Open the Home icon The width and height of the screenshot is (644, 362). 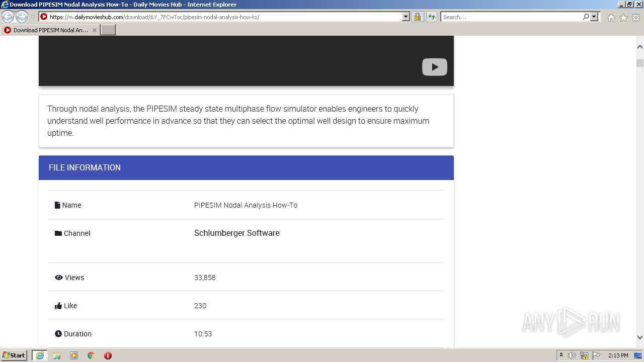coord(611,18)
